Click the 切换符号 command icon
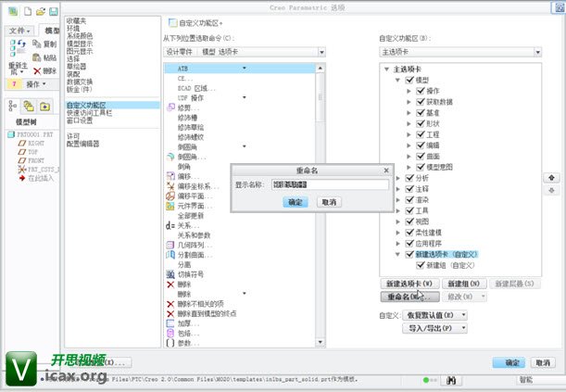566x392 pixels. click(170, 274)
